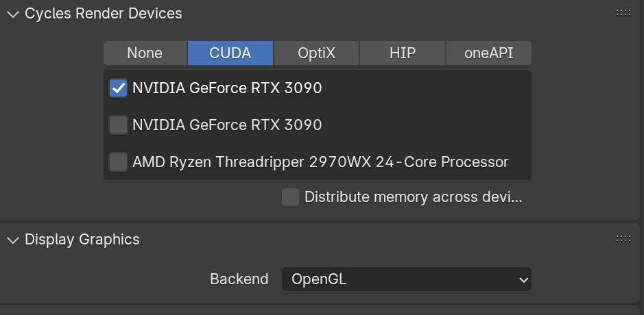Collapse the Display Graphics panel chevron
Viewport: 644px width, 315px height.
coord(13,240)
